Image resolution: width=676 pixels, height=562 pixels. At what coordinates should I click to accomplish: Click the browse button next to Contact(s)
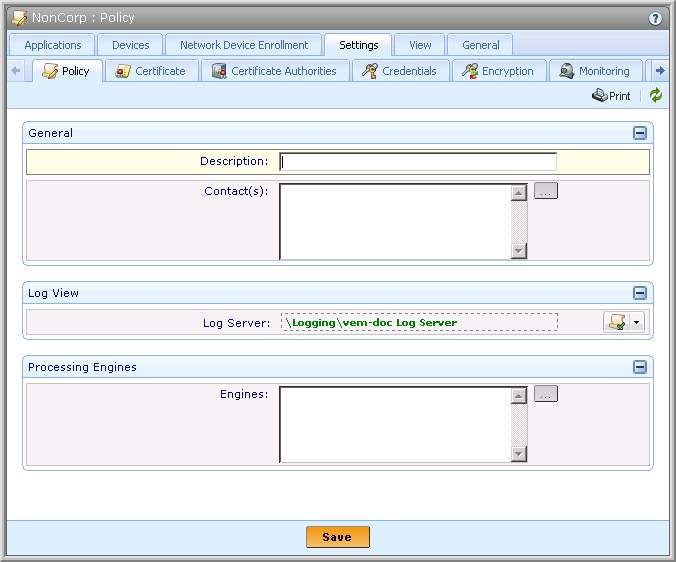(x=545, y=191)
